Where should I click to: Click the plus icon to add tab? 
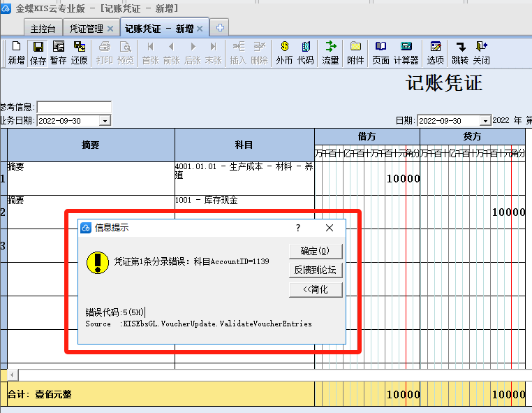click(220, 28)
